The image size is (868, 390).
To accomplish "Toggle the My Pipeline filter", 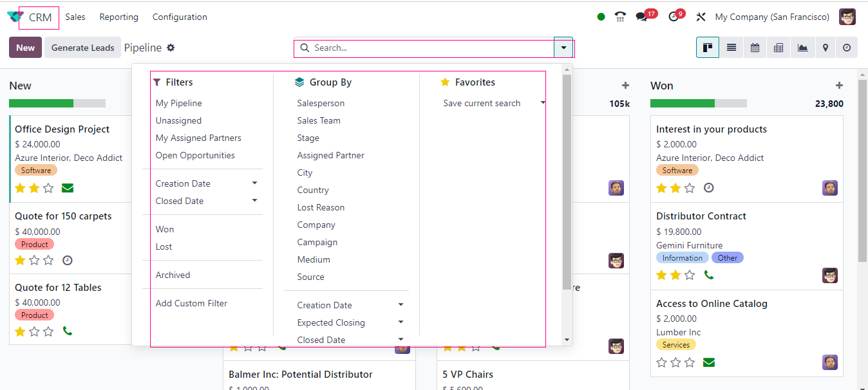I will [179, 103].
